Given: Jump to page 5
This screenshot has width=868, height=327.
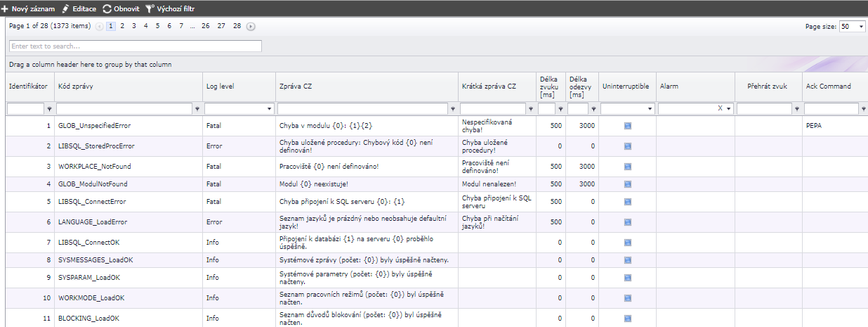Looking at the screenshot, I should [x=157, y=26].
